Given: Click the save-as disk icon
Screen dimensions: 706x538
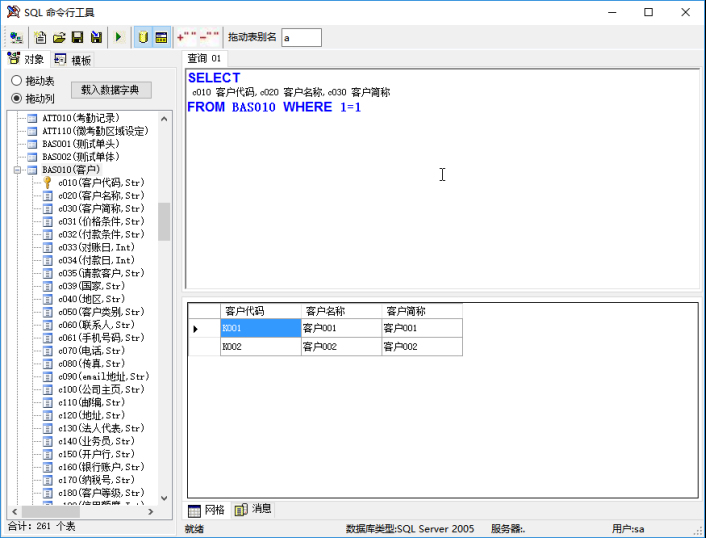Looking at the screenshot, I should (95, 37).
